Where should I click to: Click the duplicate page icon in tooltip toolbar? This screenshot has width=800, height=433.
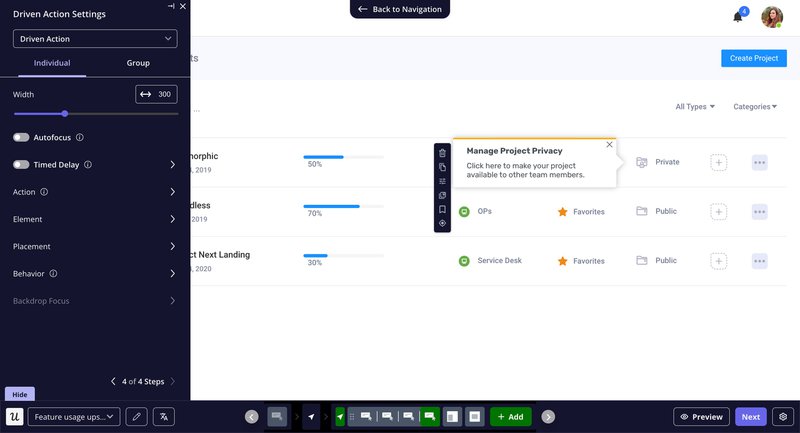tap(442, 167)
